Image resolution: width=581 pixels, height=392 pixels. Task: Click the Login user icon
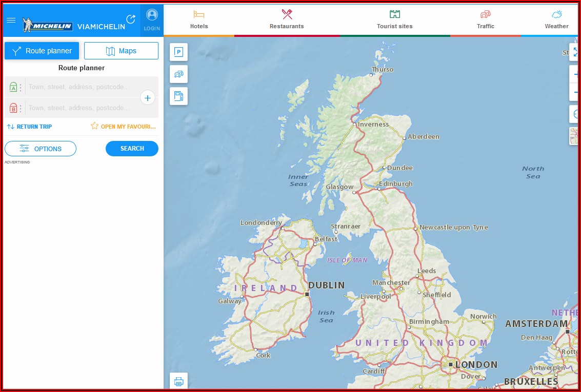[152, 20]
